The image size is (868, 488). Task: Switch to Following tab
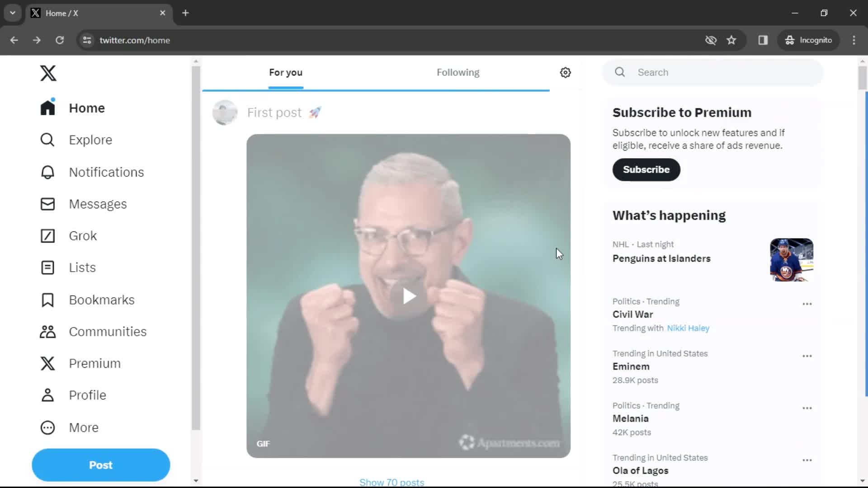tap(458, 72)
